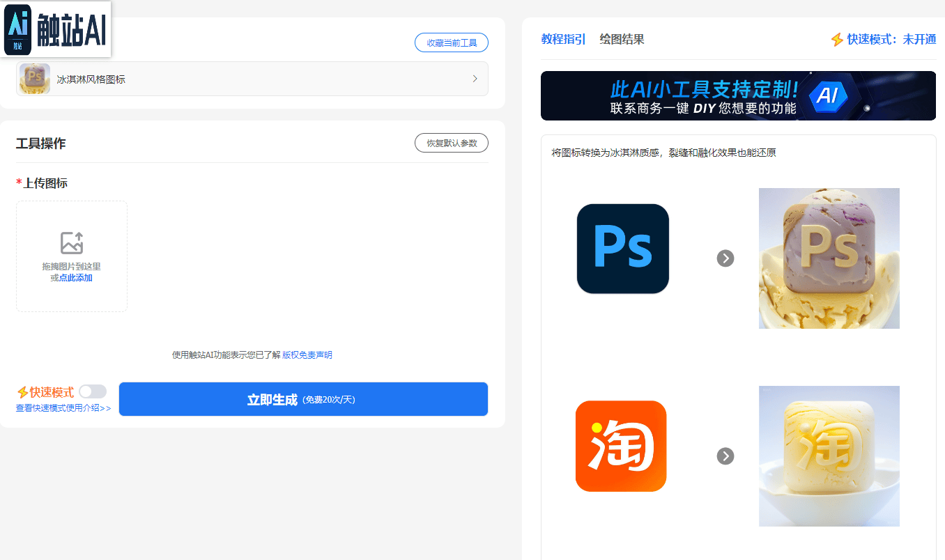Click the arrow beside the 淘 example

(x=725, y=456)
